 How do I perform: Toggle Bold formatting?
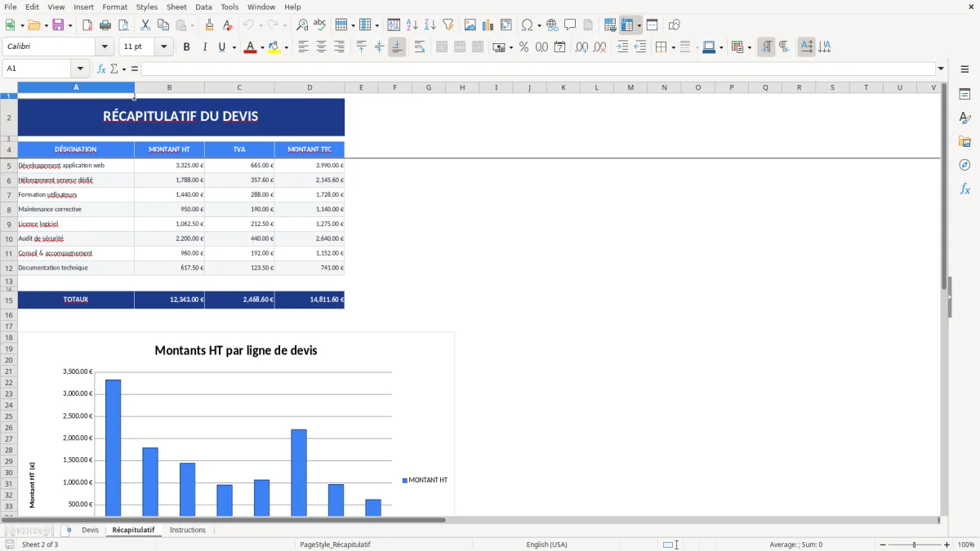click(187, 47)
